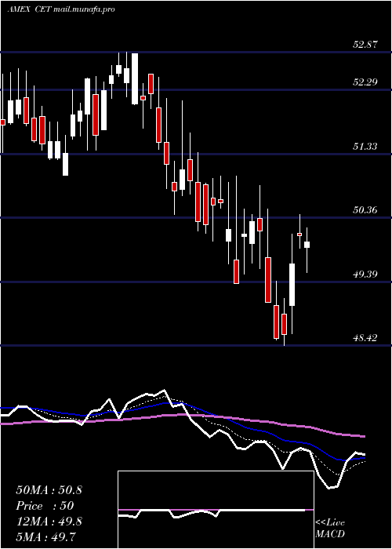
Task: Select the 52.87 price level label
Action: tap(365, 45)
